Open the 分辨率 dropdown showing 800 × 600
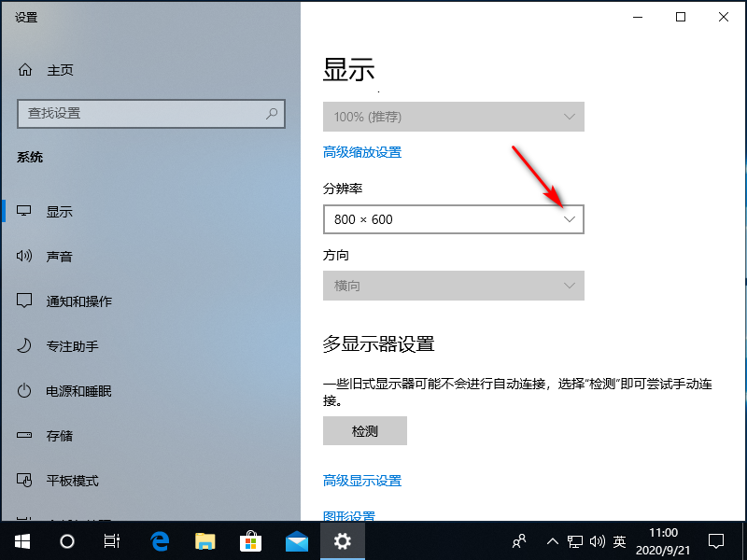Screen dimensions: 747x560 (453, 218)
